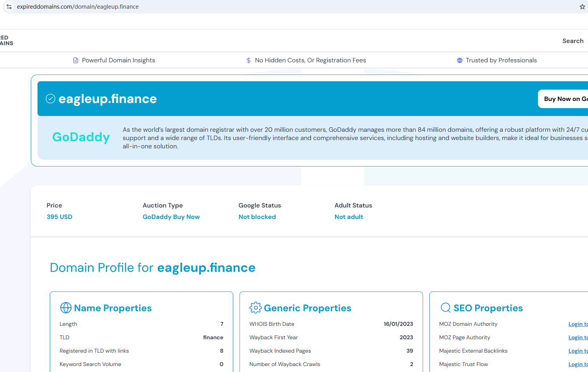Click the Wayback Indexed Pages value 39
588x372 pixels.
[410, 351]
